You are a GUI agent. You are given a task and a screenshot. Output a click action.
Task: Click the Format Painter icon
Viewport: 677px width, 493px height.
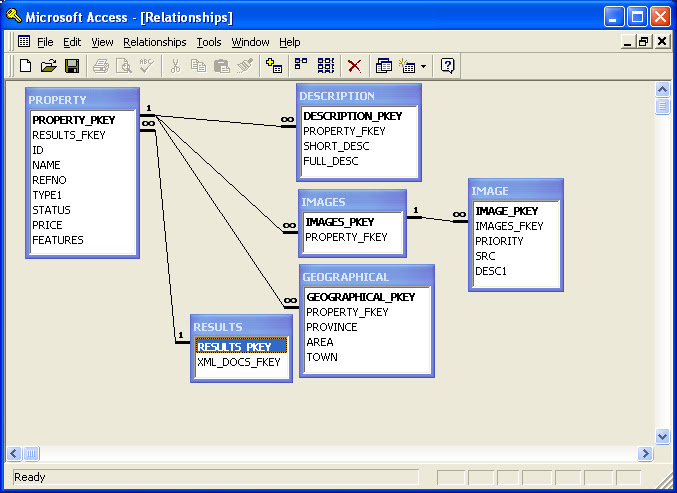(245, 66)
